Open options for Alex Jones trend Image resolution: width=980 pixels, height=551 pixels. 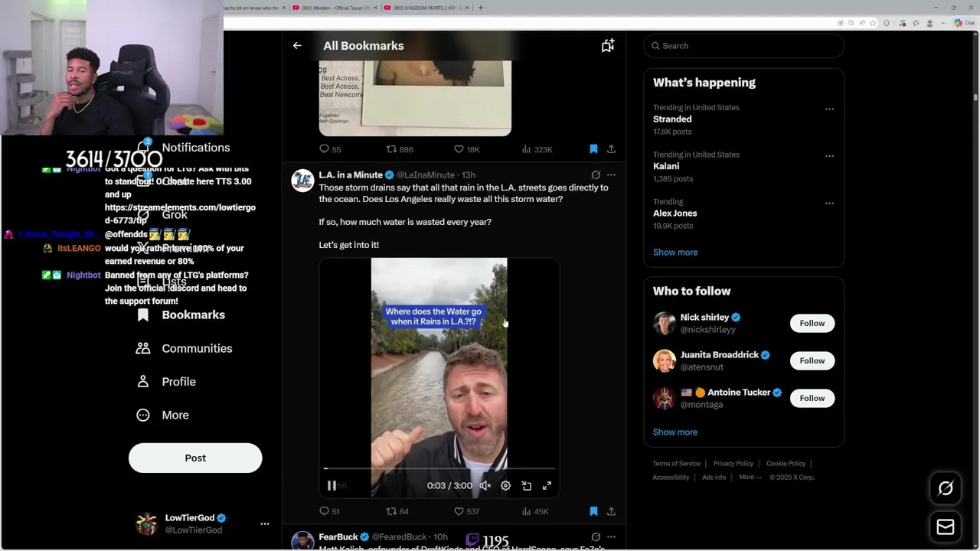pyautogui.click(x=829, y=203)
